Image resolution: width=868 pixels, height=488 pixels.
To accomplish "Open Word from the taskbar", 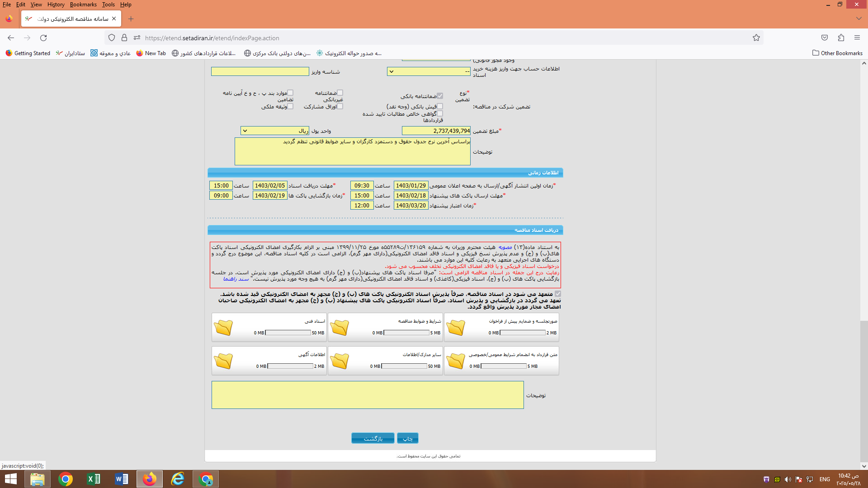I will [122, 479].
